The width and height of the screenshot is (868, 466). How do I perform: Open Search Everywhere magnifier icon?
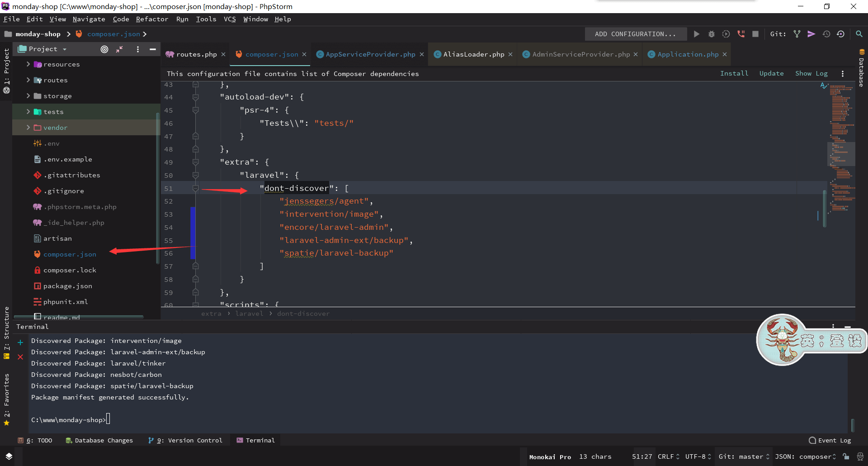point(859,34)
